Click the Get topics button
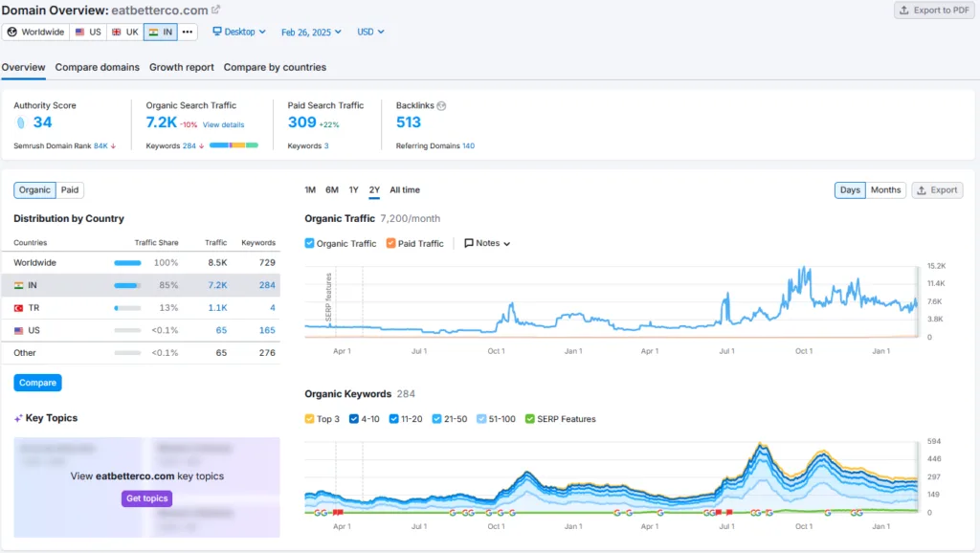 (x=146, y=498)
